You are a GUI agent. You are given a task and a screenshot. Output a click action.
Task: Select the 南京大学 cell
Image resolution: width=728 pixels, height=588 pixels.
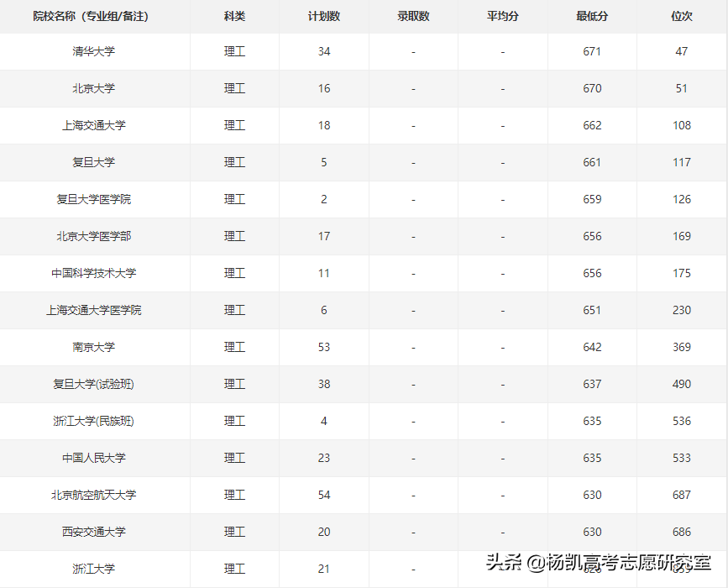[94, 347]
